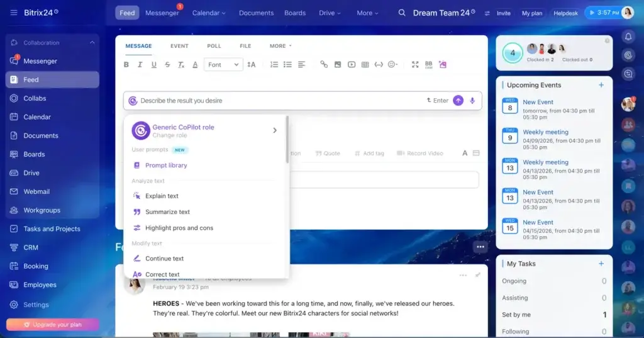The image size is (644, 338).
Task: Insert bulleted list
Action: [287, 65]
